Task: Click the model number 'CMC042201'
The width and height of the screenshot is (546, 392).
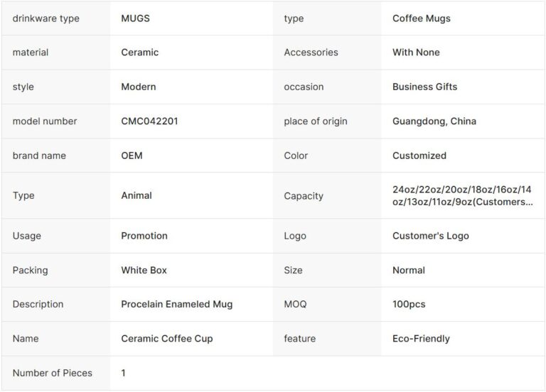Action: click(x=149, y=121)
